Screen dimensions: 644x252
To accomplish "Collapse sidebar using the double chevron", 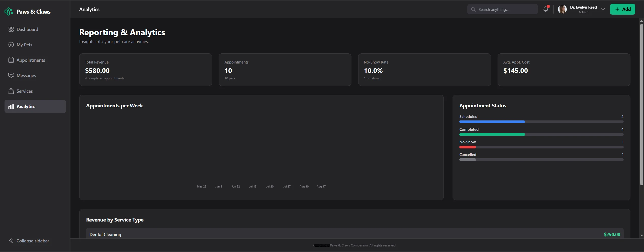I will pyautogui.click(x=11, y=241).
